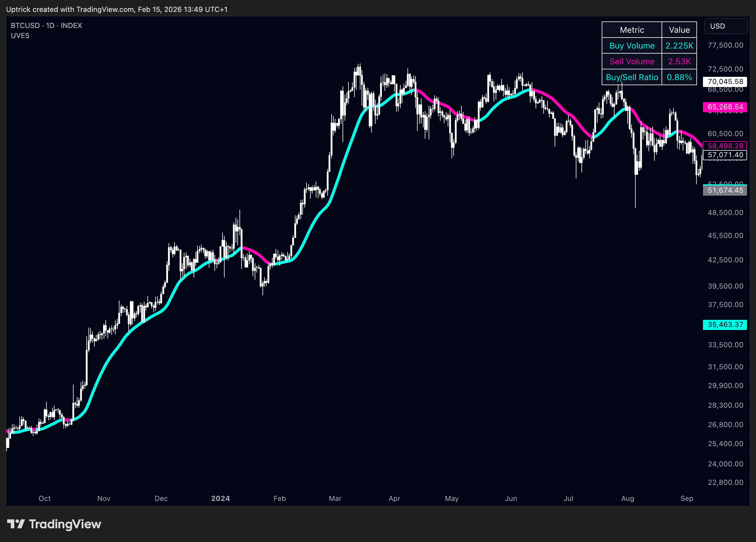Click the Sell Volume table cell

[632, 61]
